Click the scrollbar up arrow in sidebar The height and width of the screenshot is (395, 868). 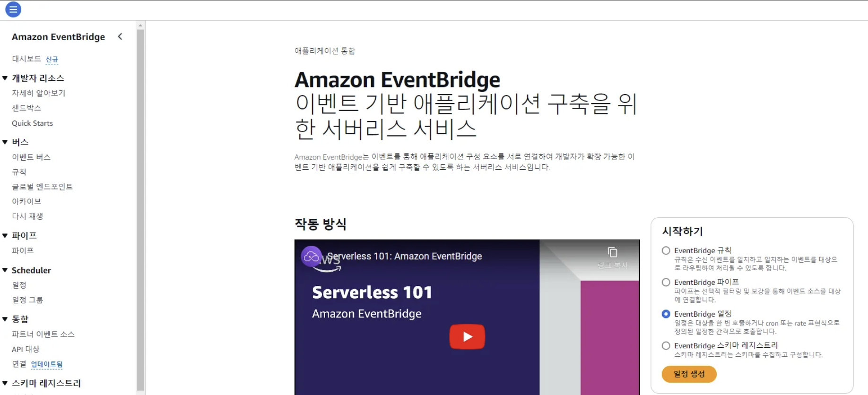point(140,25)
